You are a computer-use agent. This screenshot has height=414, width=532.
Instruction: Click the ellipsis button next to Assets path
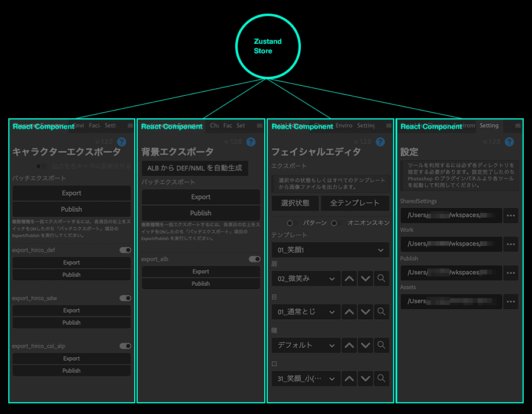[511, 301]
